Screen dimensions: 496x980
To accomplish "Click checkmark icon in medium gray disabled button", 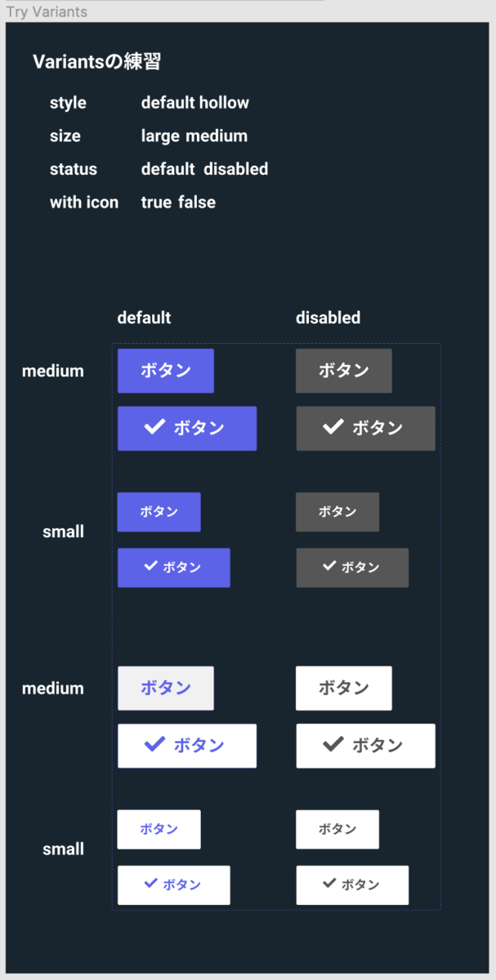I will 333,426.
